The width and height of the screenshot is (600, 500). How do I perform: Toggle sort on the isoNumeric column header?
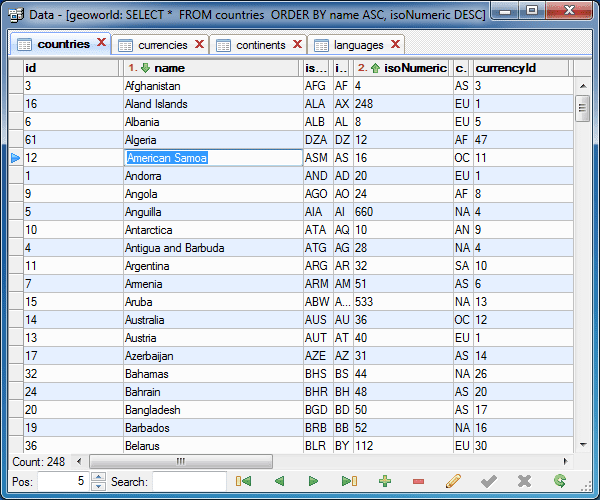tap(401, 68)
